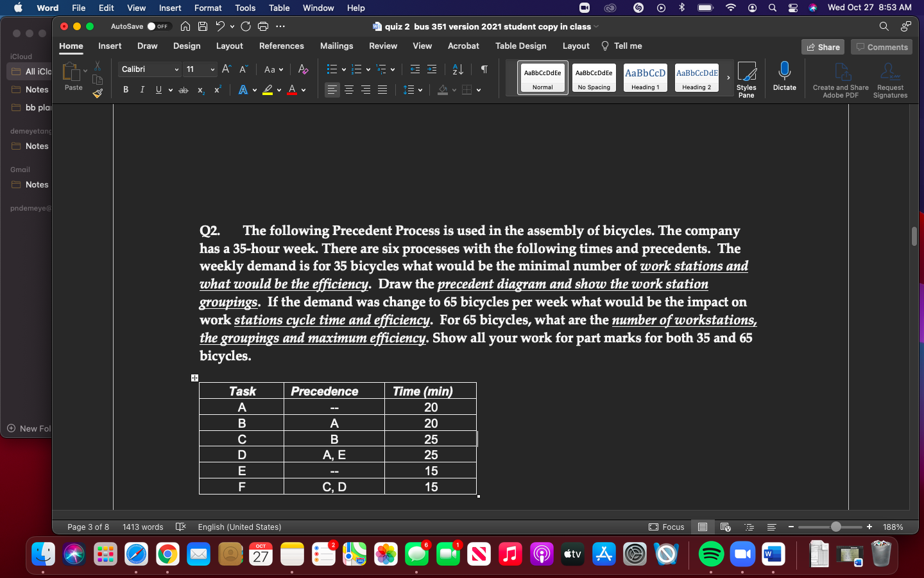
Task: Start Dictate voice input
Action: point(784,77)
